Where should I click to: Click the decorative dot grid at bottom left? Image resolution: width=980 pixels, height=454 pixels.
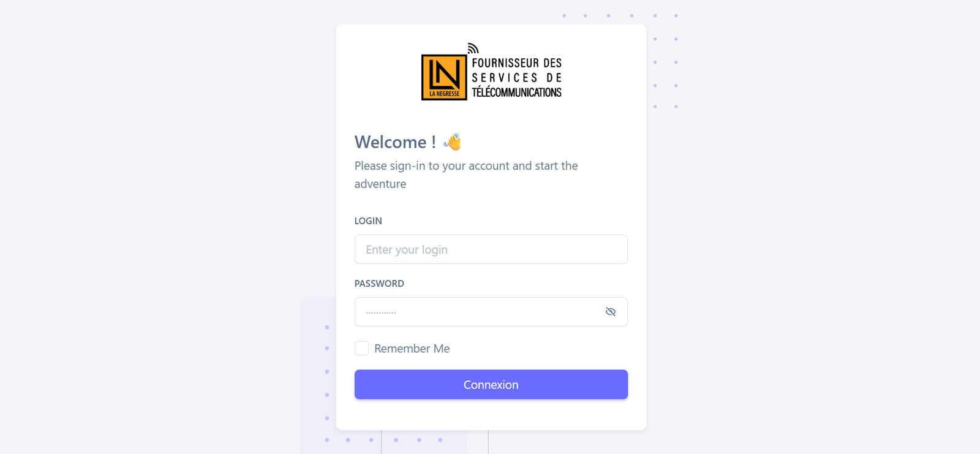[383, 384]
